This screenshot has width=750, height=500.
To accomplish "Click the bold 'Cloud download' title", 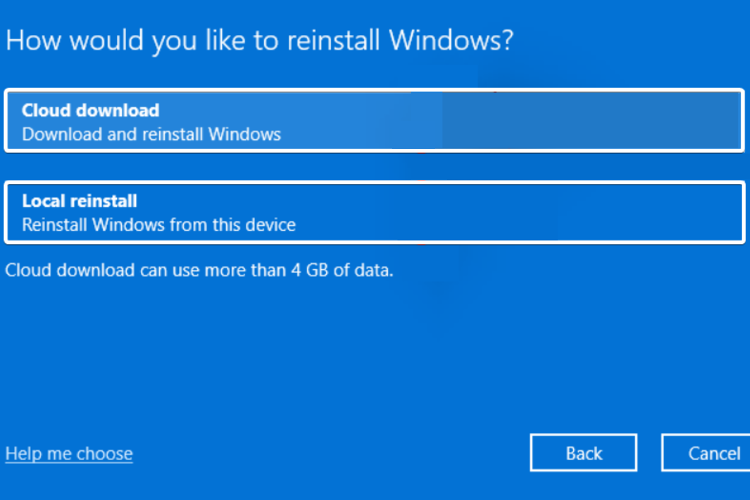I will pos(91,110).
